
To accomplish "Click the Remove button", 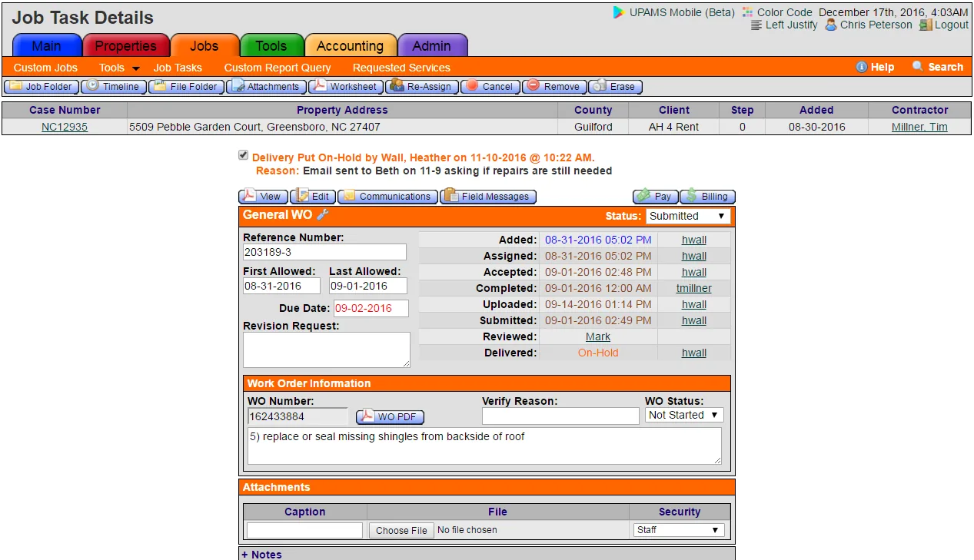I will click(553, 87).
